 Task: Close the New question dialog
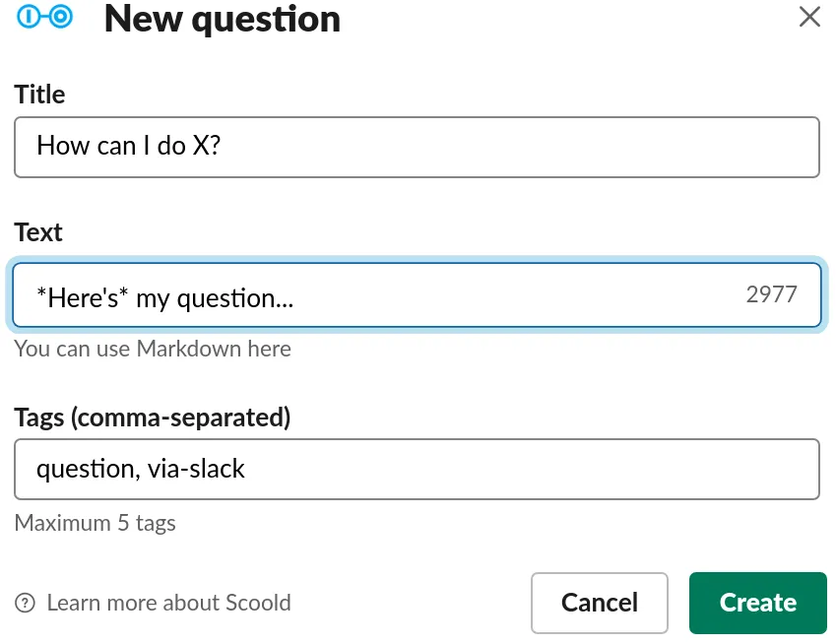(809, 17)
